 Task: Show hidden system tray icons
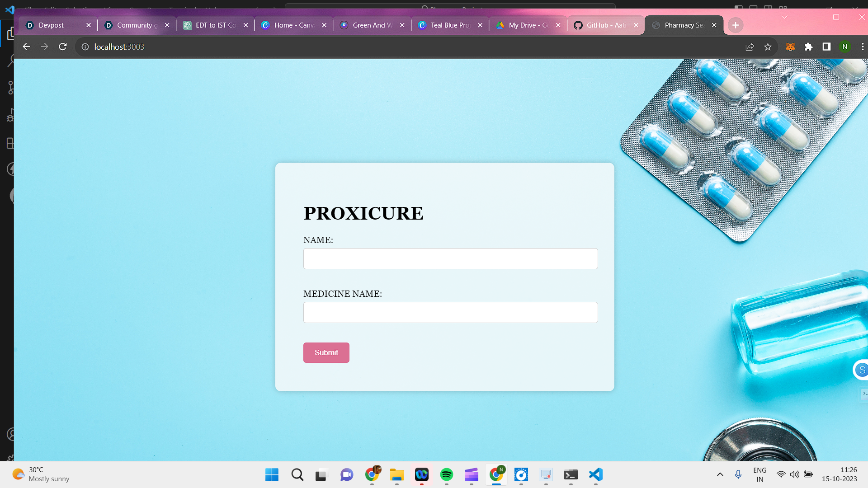720,474
